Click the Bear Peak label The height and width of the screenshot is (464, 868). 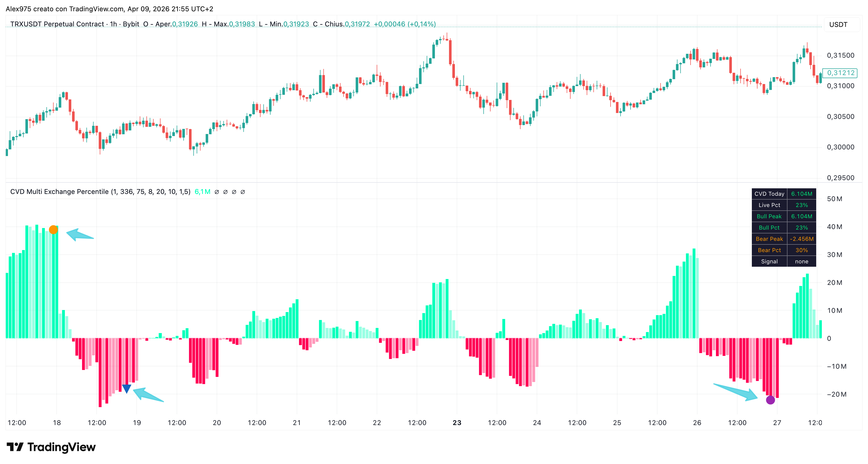[769, 239]
